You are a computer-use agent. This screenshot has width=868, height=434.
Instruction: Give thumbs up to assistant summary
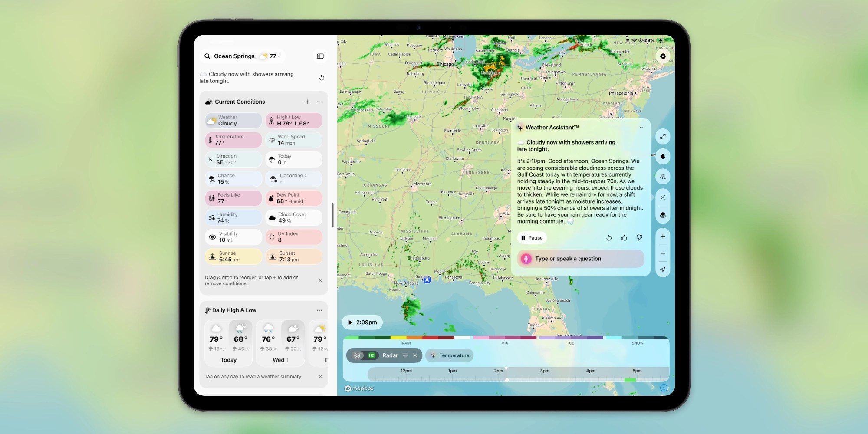pyautogui.click(x=624, y=238)
